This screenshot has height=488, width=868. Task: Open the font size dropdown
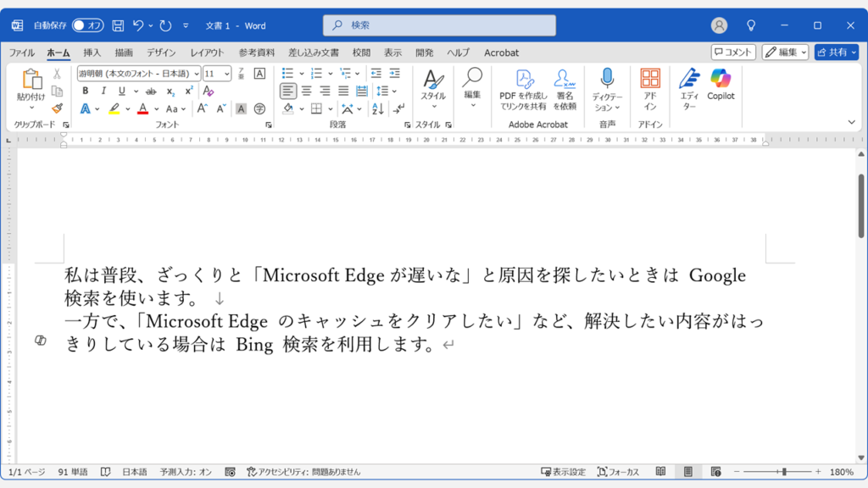[x=226, y=74]
